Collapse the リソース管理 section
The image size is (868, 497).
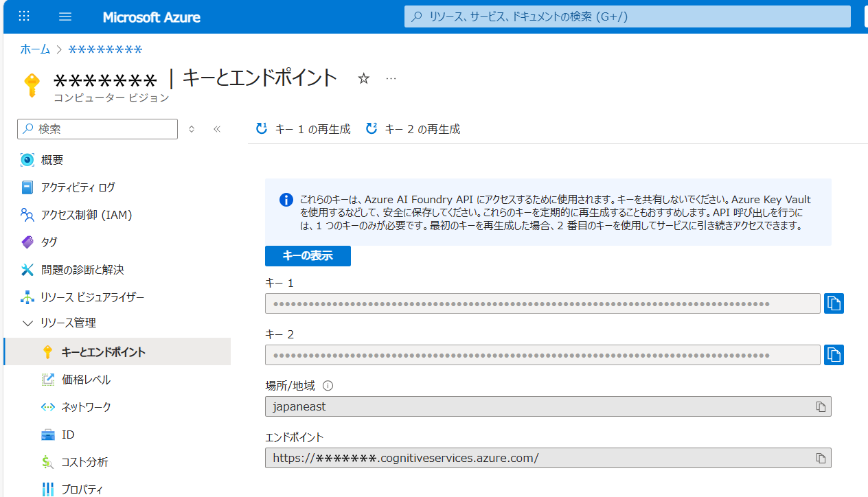point(27,323)
